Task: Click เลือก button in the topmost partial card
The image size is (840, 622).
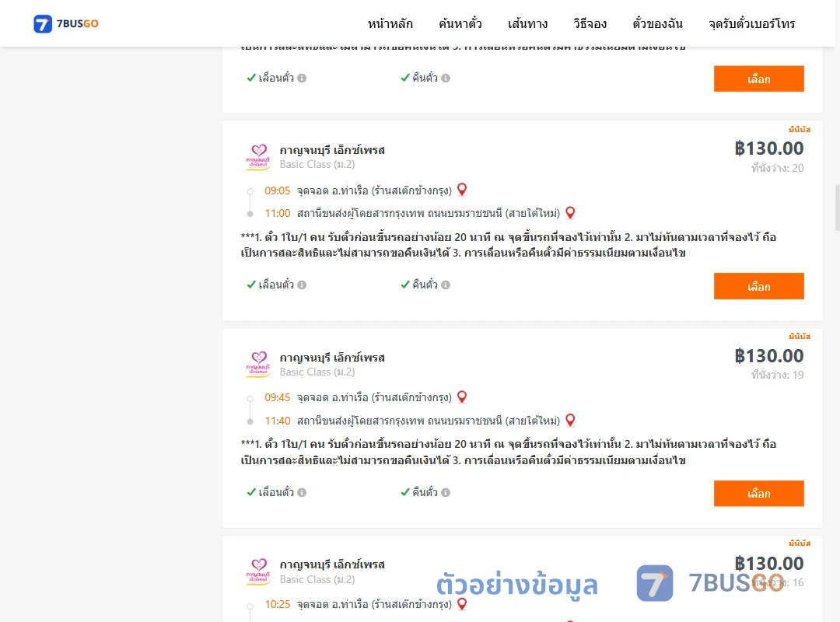Action: [x=758, y=79]
